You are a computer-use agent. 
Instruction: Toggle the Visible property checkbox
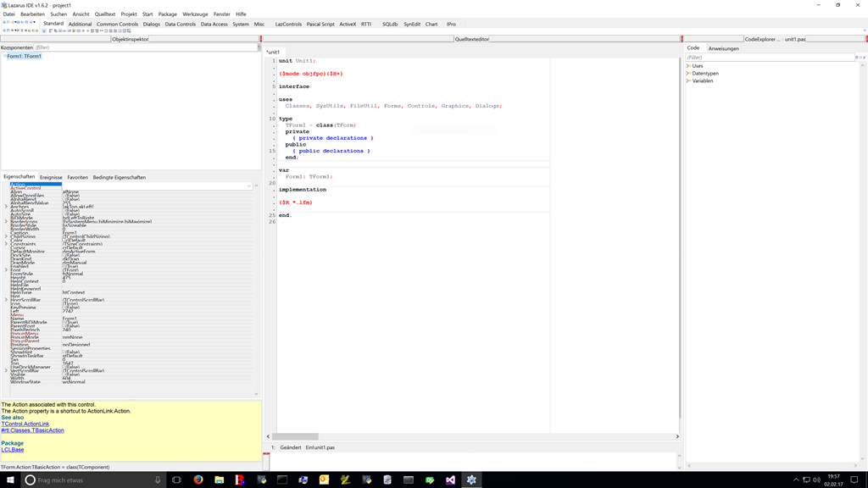point(64,374)
